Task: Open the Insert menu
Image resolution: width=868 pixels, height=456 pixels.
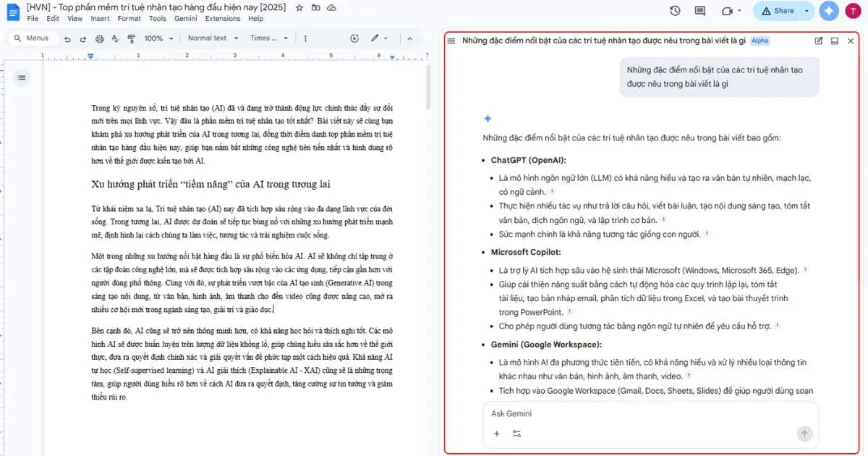Action: coord(100,19)
